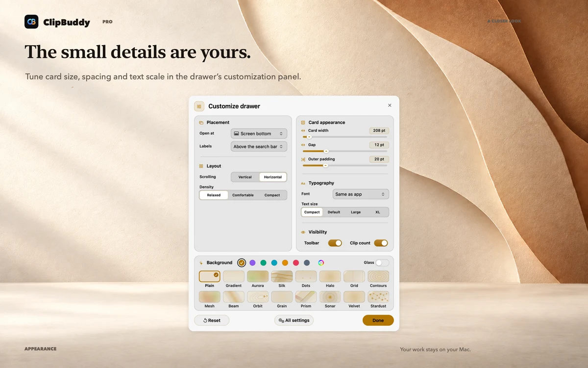Click the Card width slider handle
The height and width of the screenshot is (368, 588).
(309, 137)
